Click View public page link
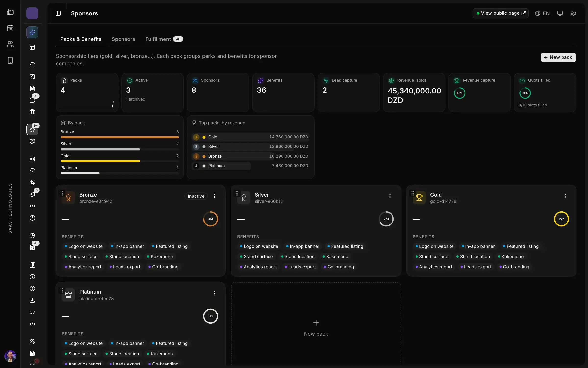The image size is (588, 368). [501, 13]
